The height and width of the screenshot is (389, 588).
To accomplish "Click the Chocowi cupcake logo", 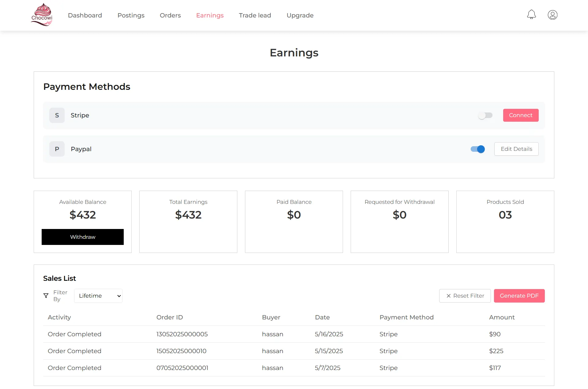I will click(x=42, y=15).
